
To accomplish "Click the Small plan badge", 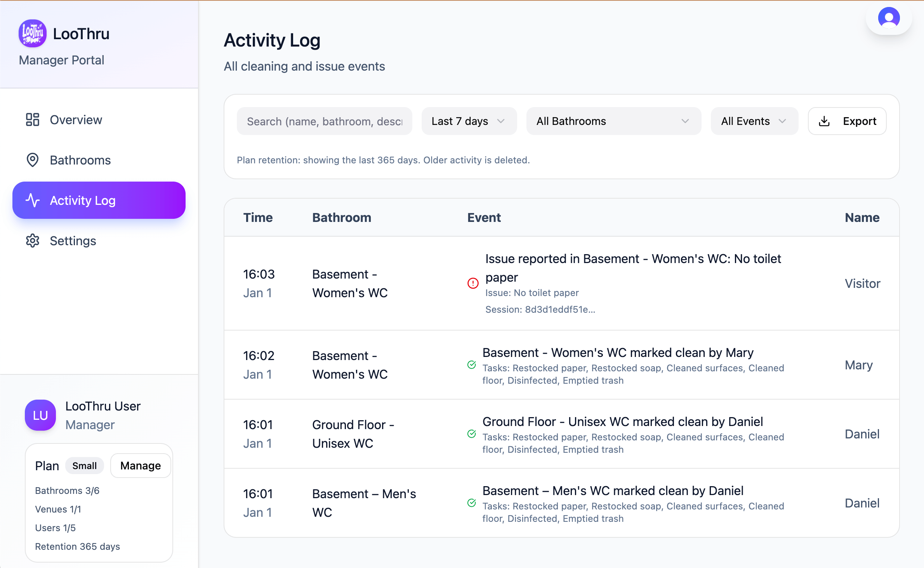I will pos(84,466).
